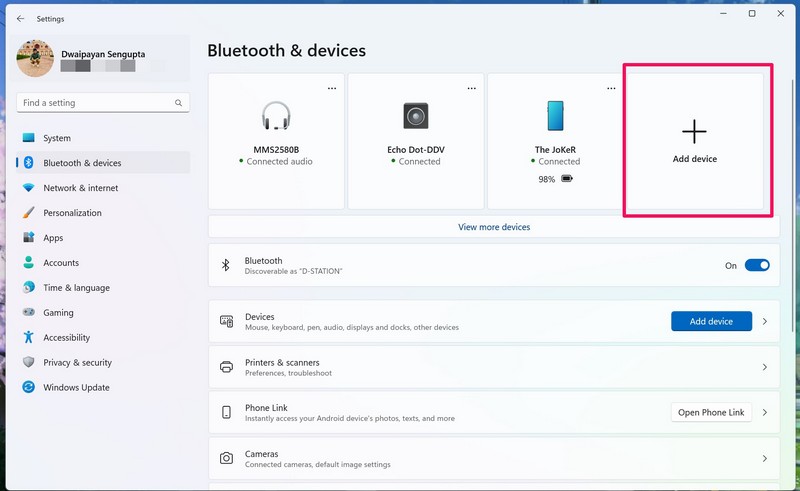This screenshot has width=800, height=491.
Task: Select the Echo Dot-DDV speaker icon
Action: click(x=416, y=116)
